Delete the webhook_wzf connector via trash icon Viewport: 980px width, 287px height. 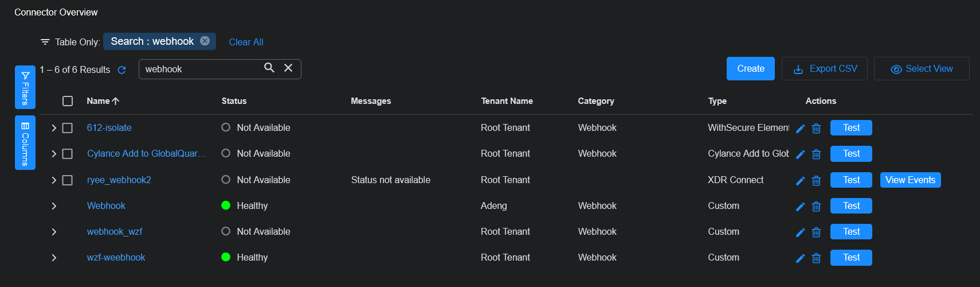816,232
